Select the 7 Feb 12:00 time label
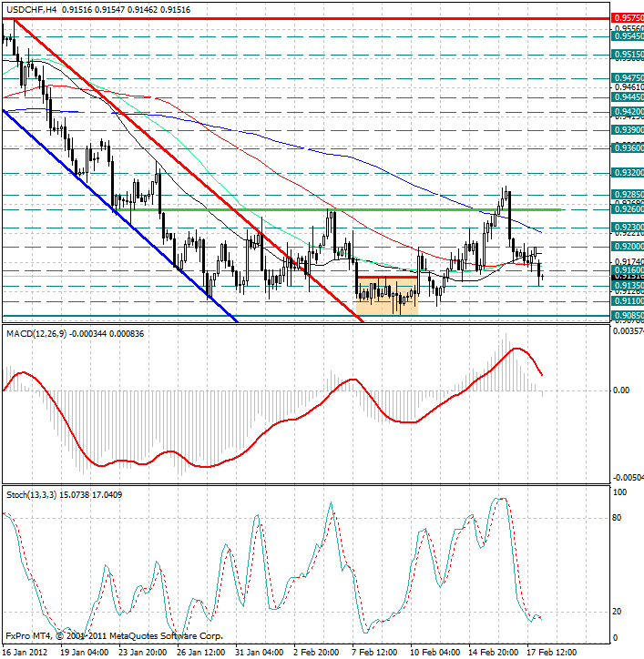644x659 pixels. pos(374,653)
